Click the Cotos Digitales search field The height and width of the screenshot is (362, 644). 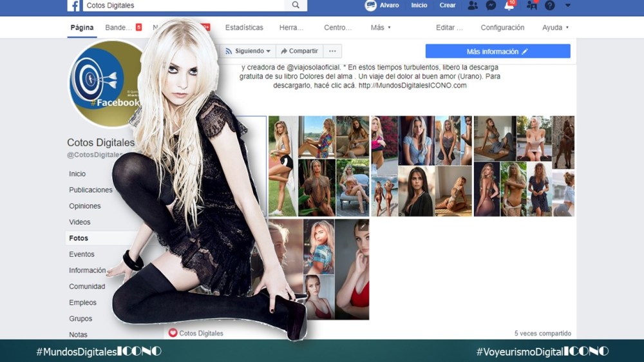[x=184, y=5]
